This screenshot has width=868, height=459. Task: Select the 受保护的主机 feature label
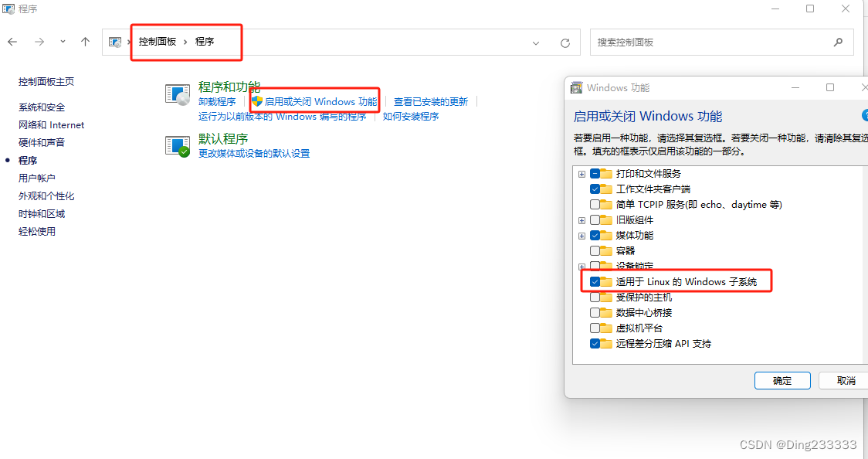(x=644, y=297)
